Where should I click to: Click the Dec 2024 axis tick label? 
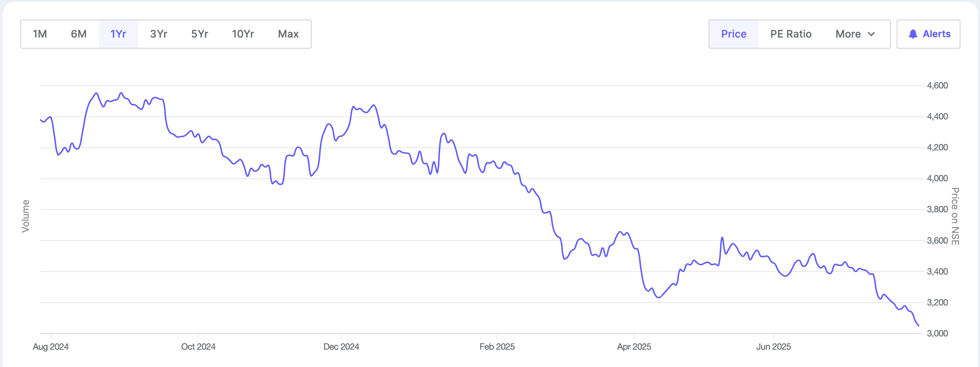(341, 346)
